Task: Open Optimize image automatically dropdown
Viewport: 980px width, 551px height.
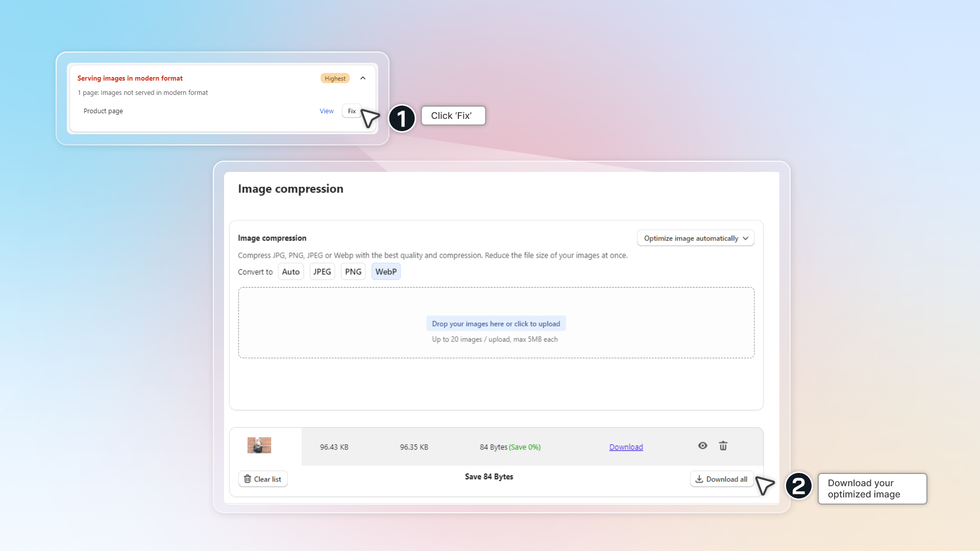Action: click(x=695, y=238)
